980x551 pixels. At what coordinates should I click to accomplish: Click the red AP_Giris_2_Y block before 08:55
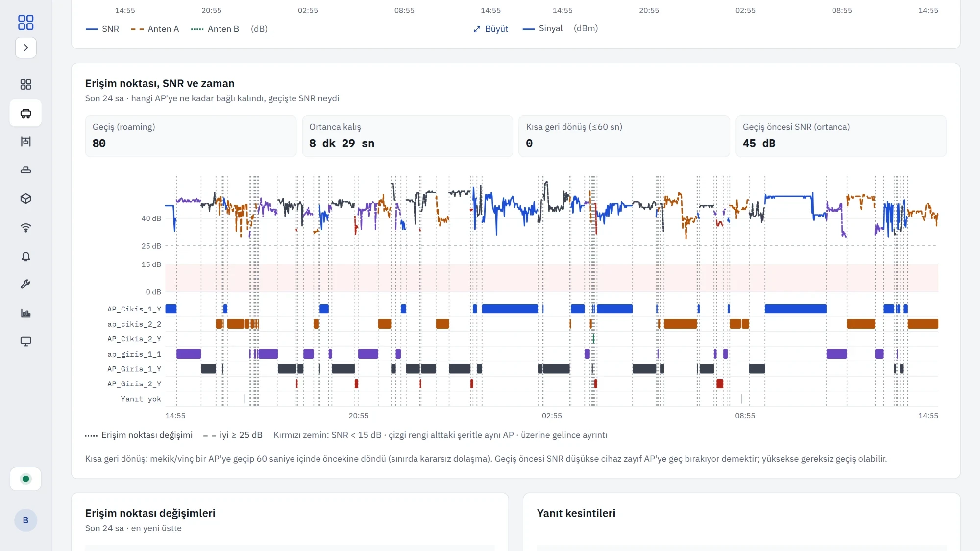pos(720,383)
